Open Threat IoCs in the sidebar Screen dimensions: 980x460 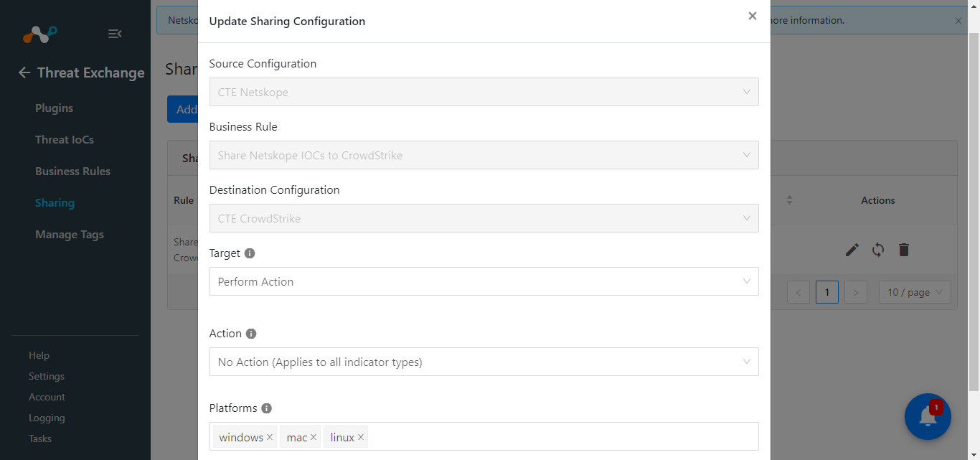(65, 140)
